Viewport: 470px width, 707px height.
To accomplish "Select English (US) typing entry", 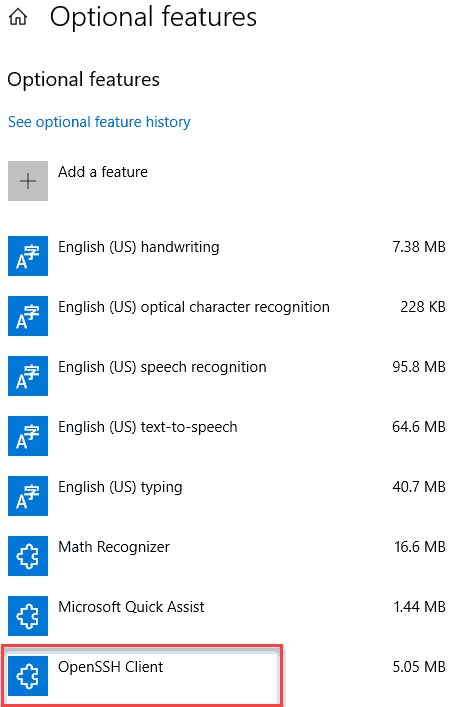I will pos(120,487).
